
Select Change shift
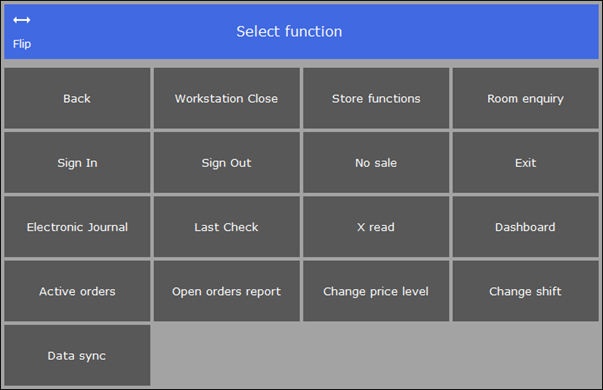pyautogui.click(x=525, y=291)
